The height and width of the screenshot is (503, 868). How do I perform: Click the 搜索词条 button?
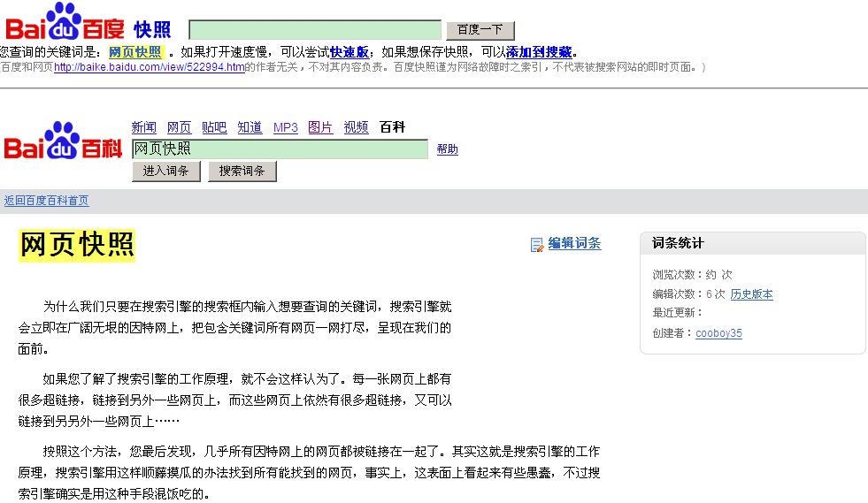[x=242, y=171]
